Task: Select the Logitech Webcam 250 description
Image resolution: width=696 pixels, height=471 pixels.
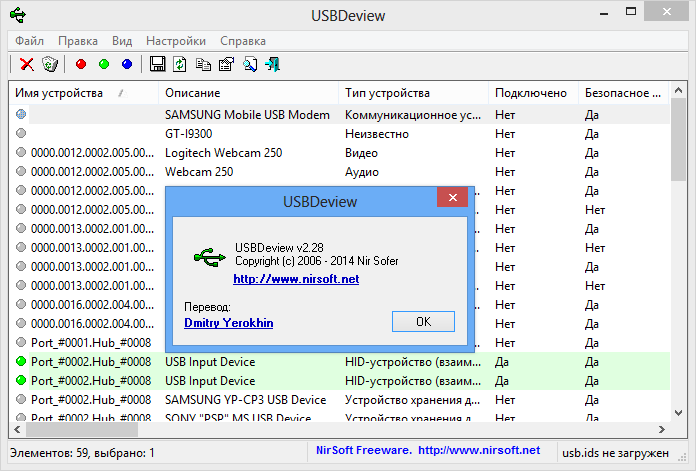Action: (223, 153)
